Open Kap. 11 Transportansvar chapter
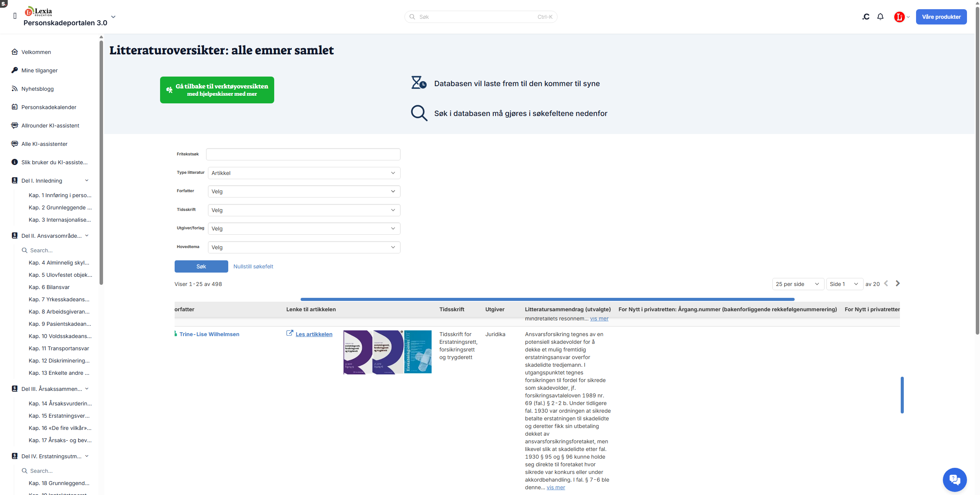 [x=59, y=348]
